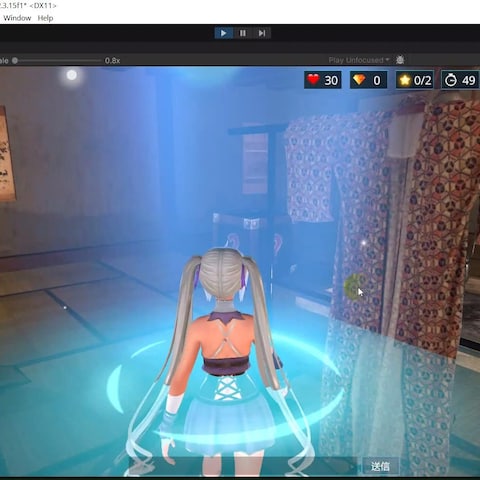The image size is (480, 480).
Task: Click the 0.8x scale value label
Action: 112,60
